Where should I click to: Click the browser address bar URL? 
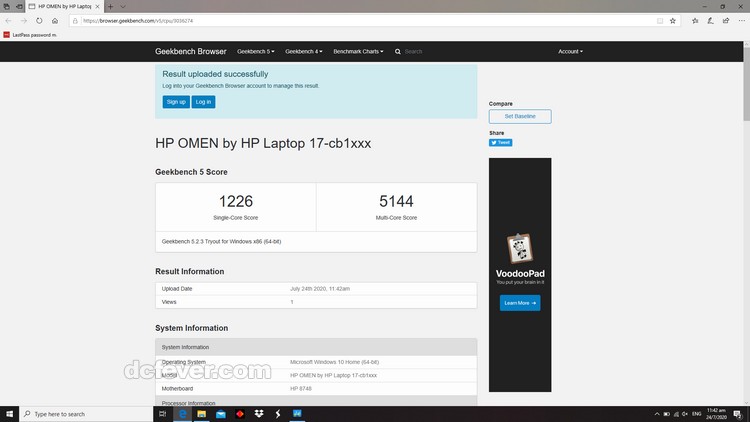(x=138, y=21)
